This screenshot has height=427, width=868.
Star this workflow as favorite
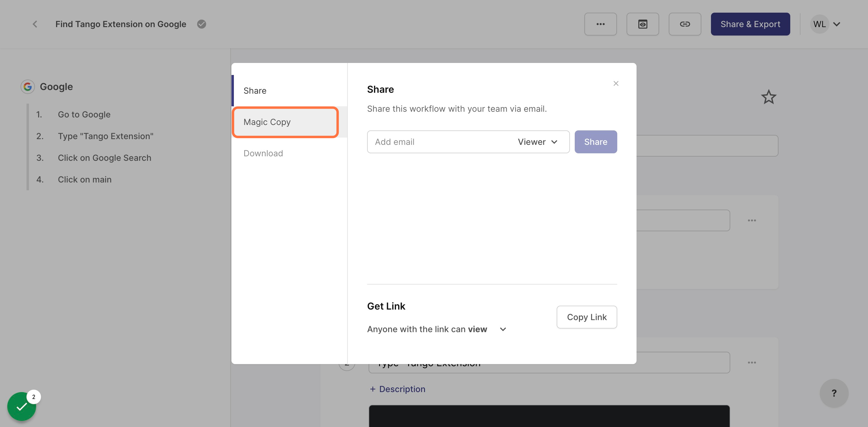coord(769,97)
